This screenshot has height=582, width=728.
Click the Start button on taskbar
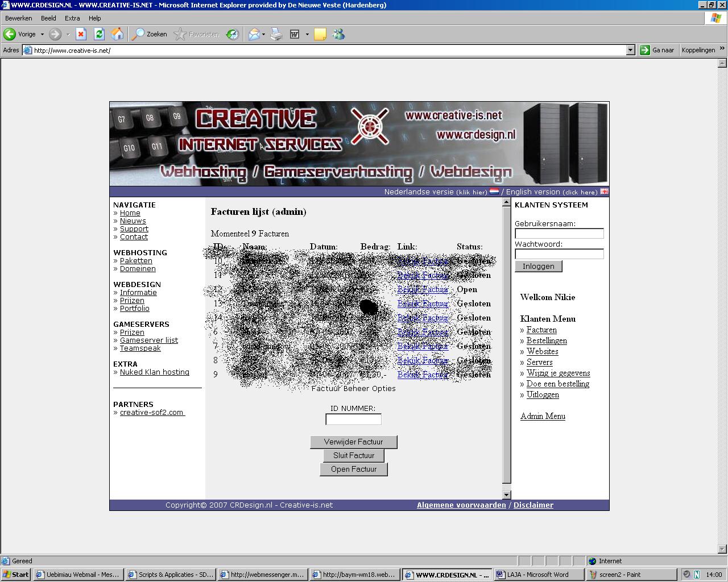click(x=16, y=575)
